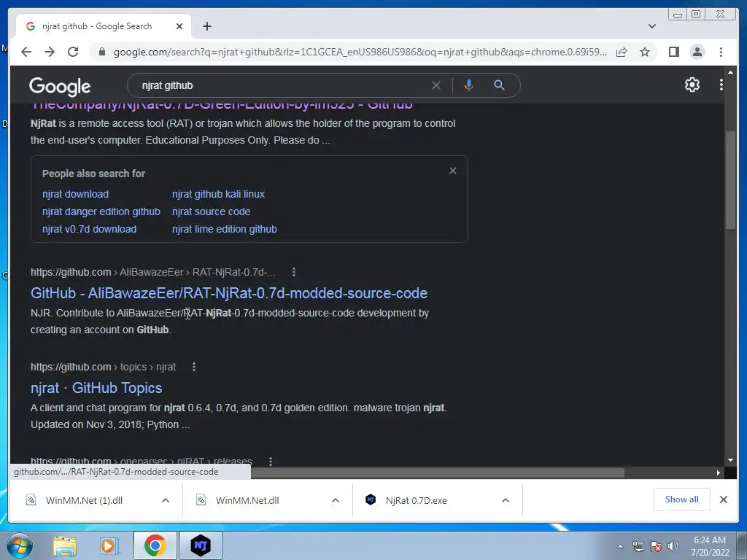The image size is (747, 560).
Task: Open Google quick settings gear
Action: coord(692,85)
